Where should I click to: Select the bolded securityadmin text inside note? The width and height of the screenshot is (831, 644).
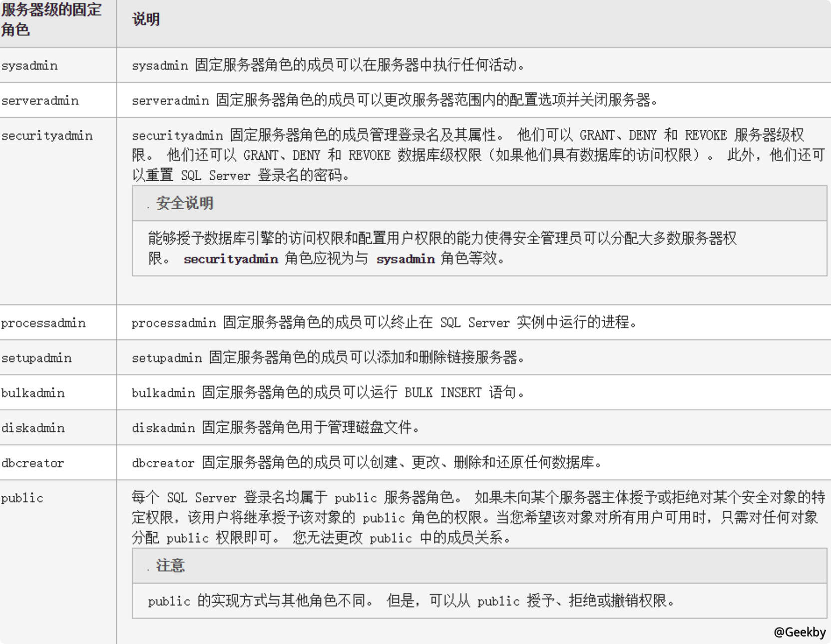tap(231, 259)
